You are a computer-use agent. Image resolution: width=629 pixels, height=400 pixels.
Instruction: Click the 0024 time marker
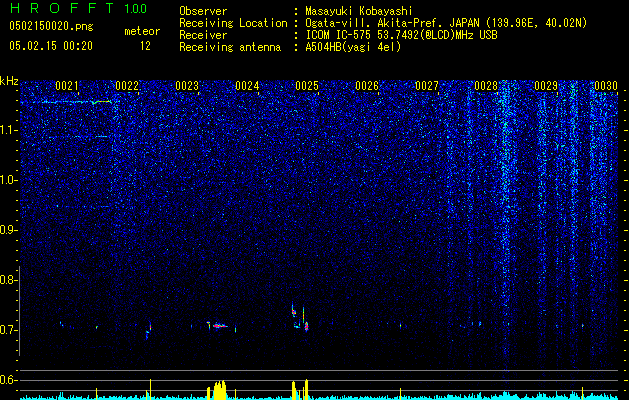pos(247,86)
